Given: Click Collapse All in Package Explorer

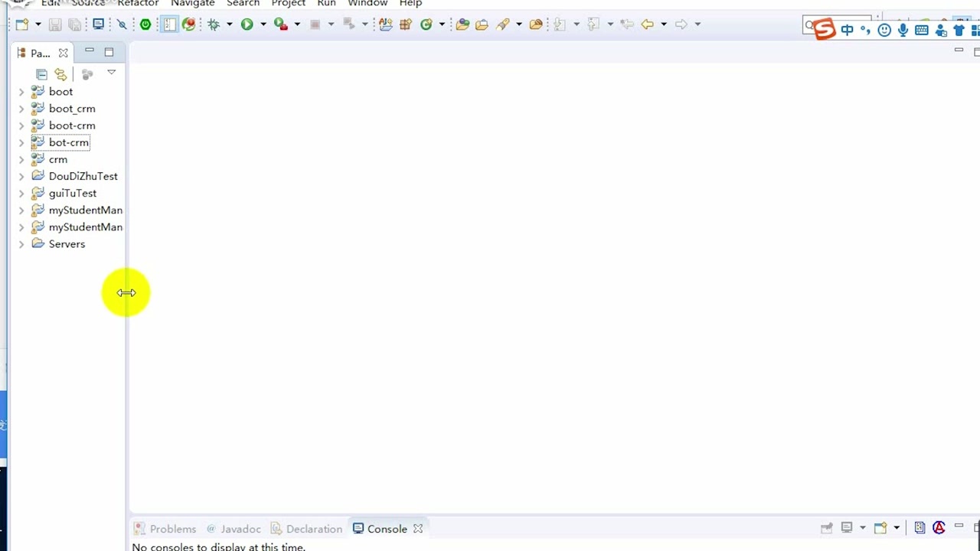Looking at the screenshot, I should 41,74.
